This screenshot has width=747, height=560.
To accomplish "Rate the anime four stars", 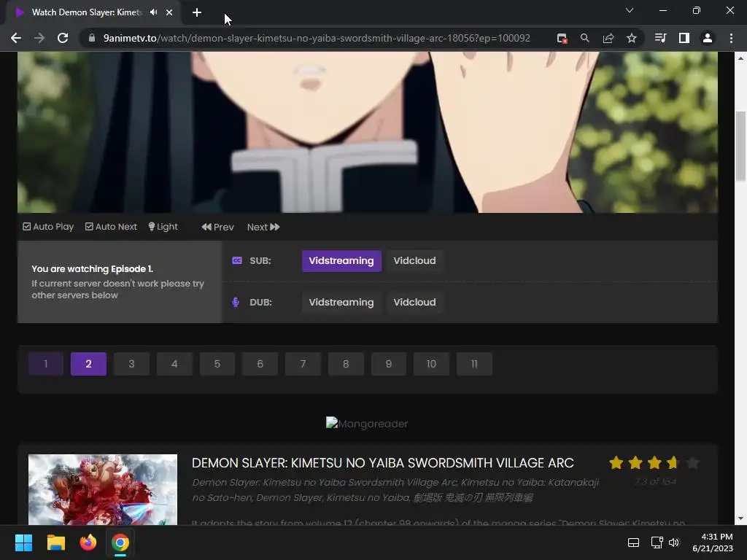I will tap(673, 462).
